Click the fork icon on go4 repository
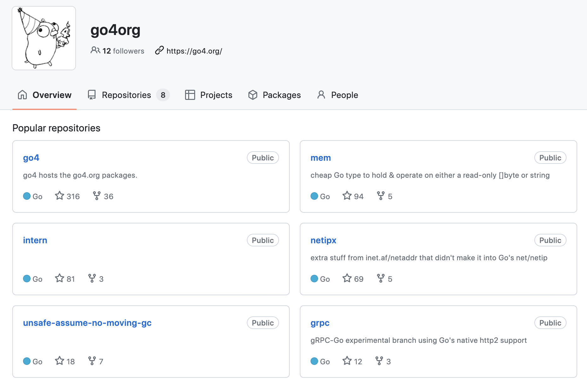Screen dimensions: 587x392 [97, 196]
